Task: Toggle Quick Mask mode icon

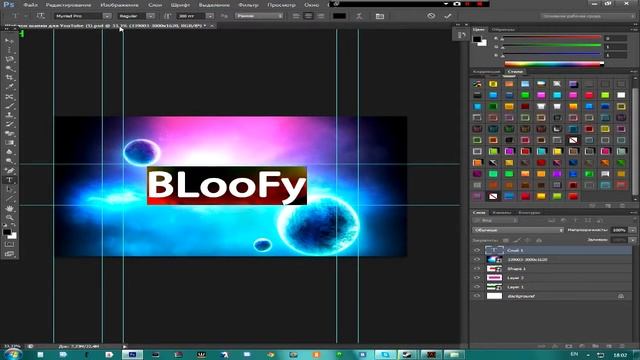Action: [9, 244]
